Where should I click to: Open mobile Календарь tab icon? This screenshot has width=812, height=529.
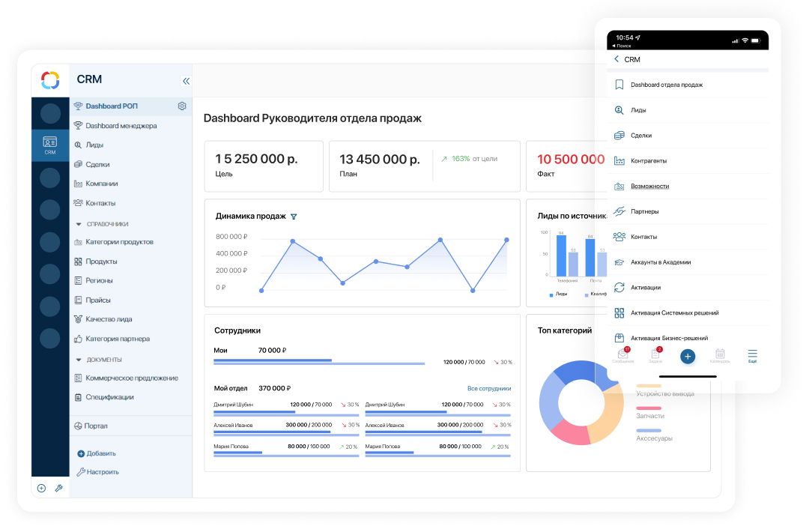(x=720, y=355)
